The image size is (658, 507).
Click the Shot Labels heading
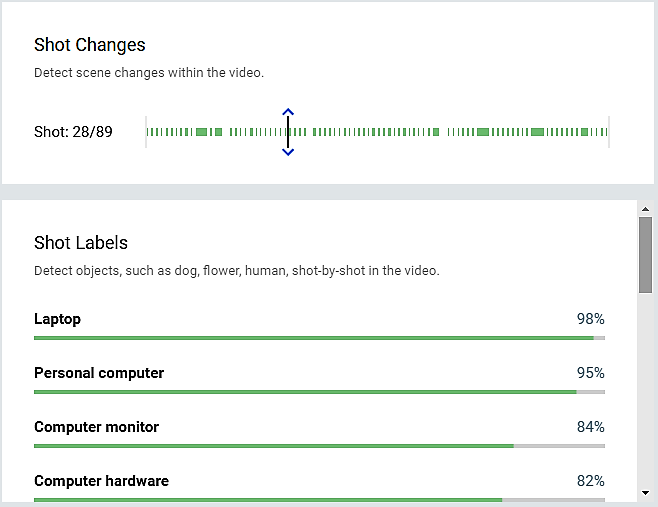(x=81, y=243)
